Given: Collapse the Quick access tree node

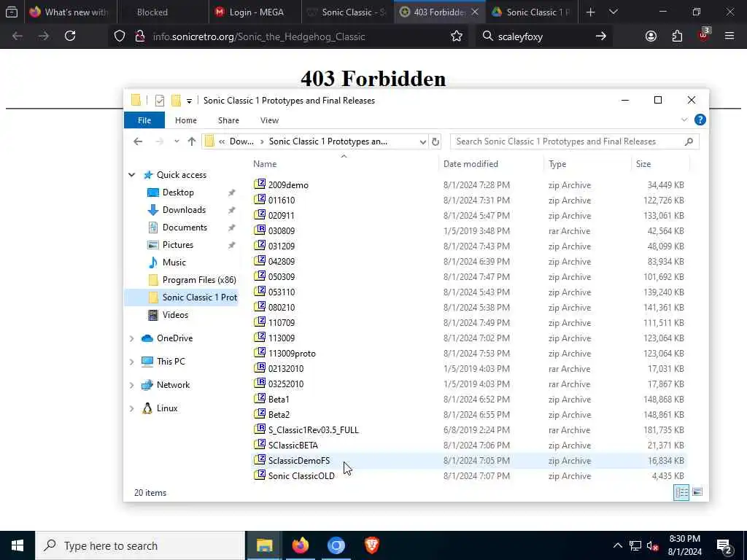Looking at the screenshot, I should coord(131,175).
